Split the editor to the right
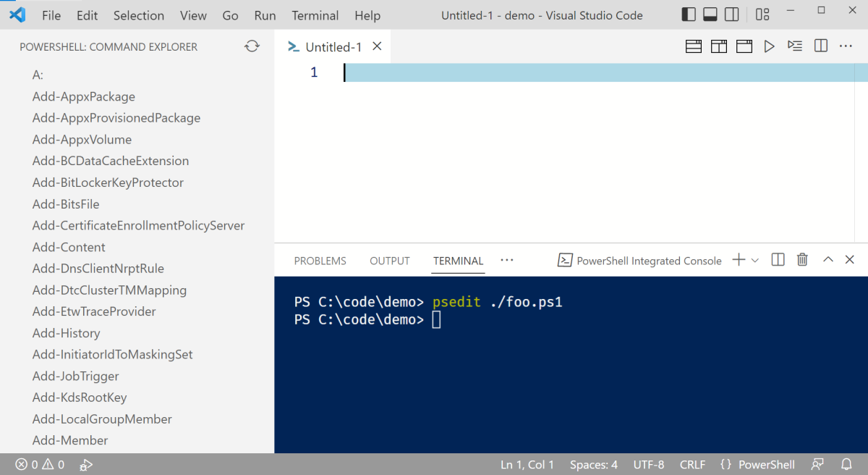The height and width of the screenshot is (475, 868). (x=821, y=46)
